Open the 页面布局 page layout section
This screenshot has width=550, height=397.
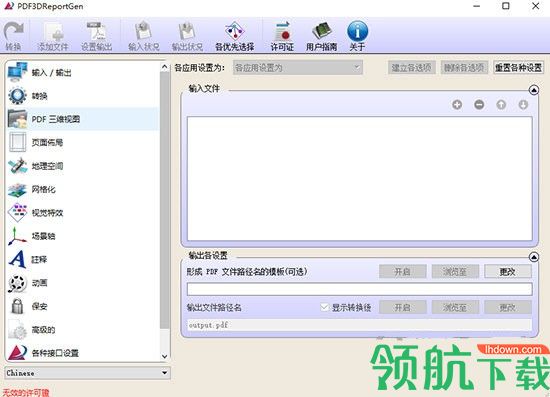coord(83,142)
